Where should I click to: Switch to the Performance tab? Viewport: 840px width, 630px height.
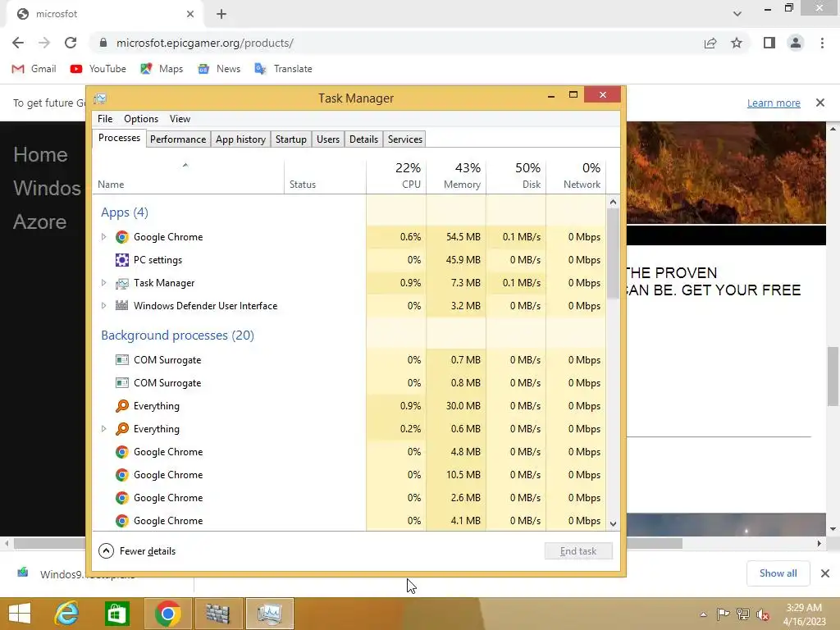click(x=178, y=139)
